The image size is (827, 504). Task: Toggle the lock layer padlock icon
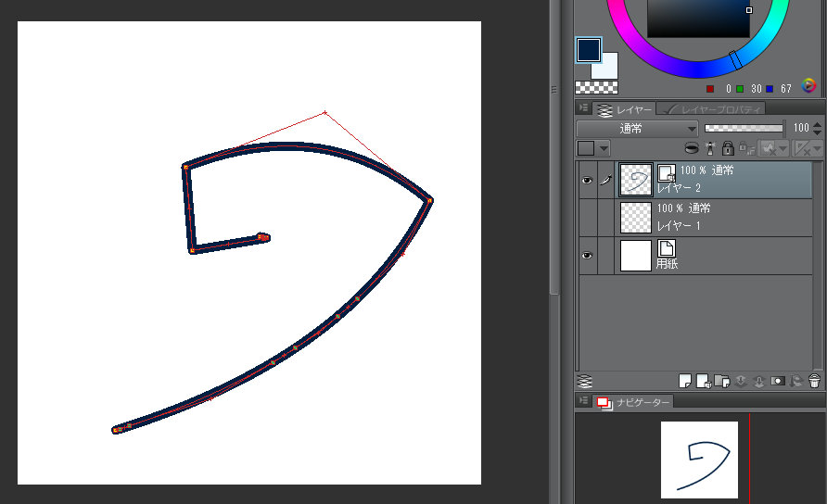(x=728, y=148)
